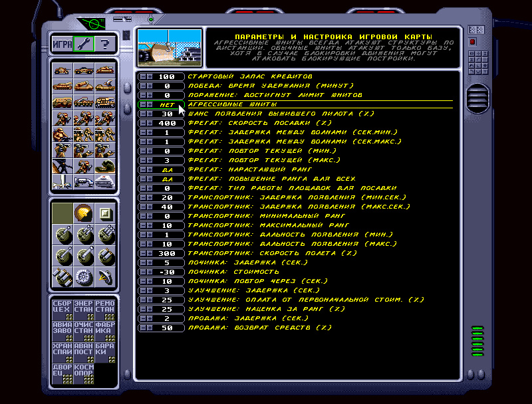Select the sandworm unit icon
This screenshot has height=404, width=532.
(x=105, y=166)
